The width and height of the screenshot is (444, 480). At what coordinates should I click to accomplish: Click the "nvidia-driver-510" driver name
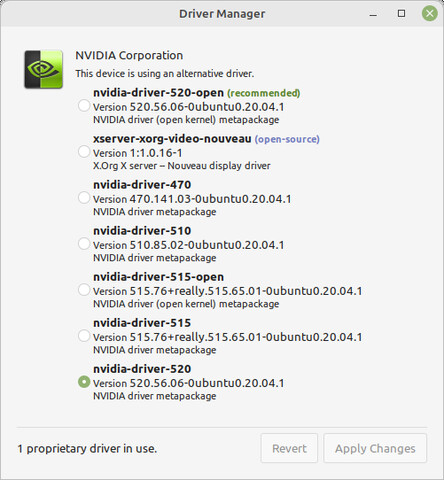click(x=142, y=231)
